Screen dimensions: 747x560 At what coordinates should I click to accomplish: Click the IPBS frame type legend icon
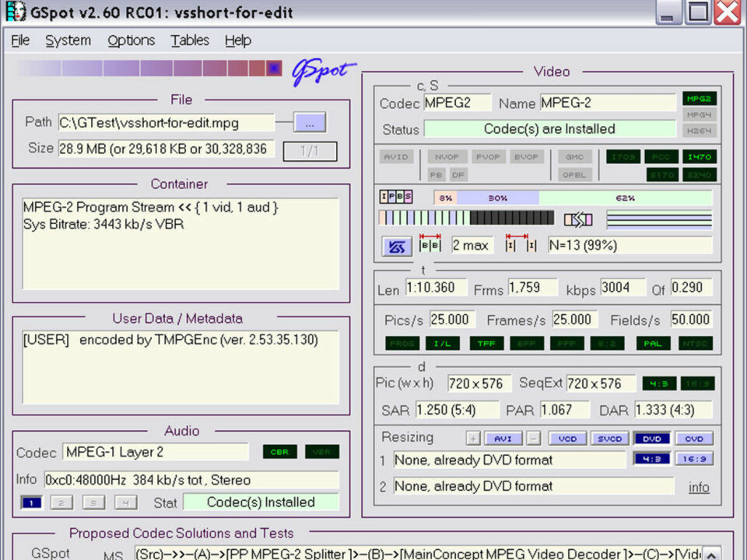point(396,198)
